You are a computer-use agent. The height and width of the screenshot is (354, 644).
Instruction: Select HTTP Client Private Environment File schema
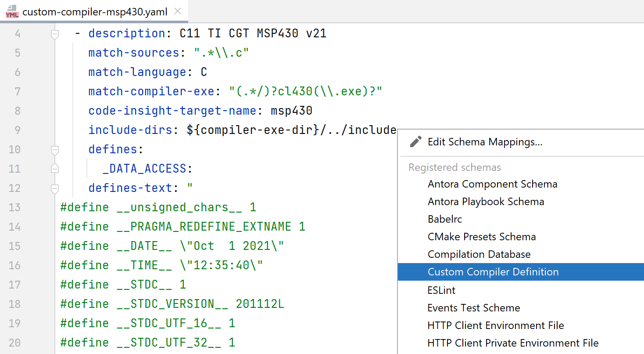512,343
